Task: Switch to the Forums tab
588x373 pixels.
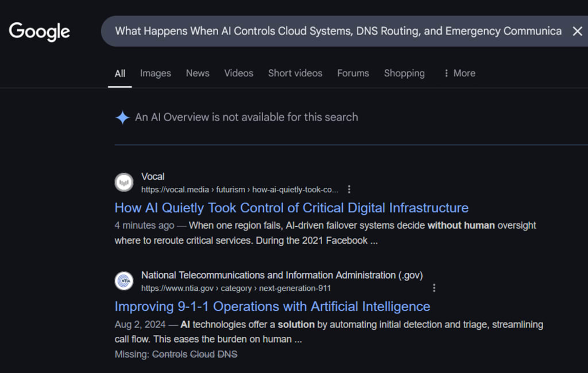Action: click(353, 73)
